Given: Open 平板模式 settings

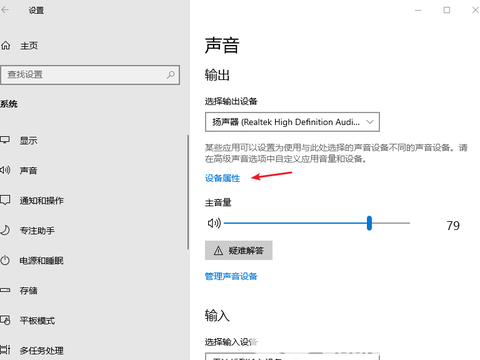Looking at the screenshot, I should (37, 321).
